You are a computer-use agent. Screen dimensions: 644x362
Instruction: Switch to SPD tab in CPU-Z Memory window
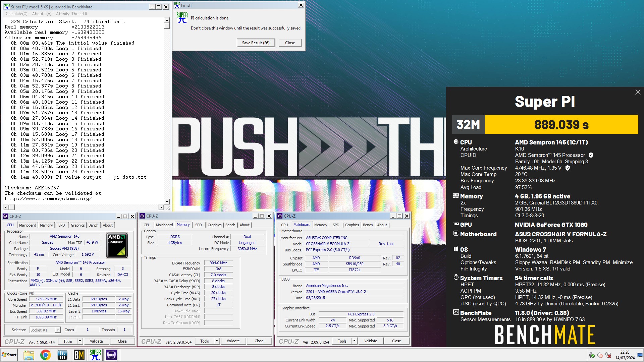click(x=199, y=225)
